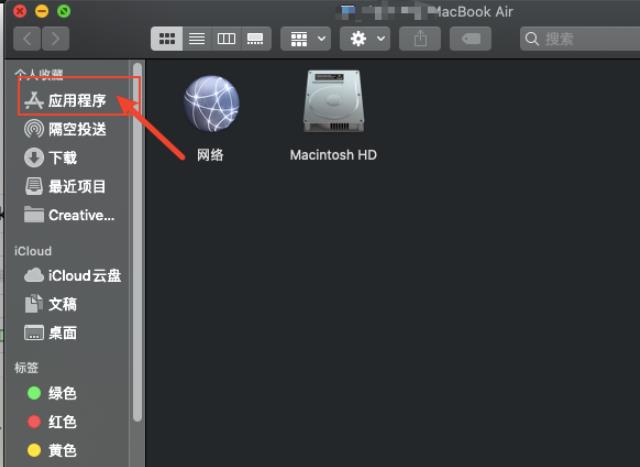Select the Macintosh HD drive icon
This screenshot has width=640, height=467.
333,101
